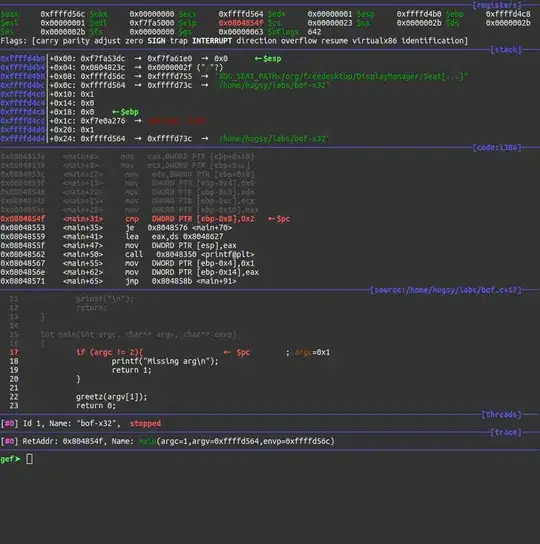Click the registers section header
This screenshot has height=544, width=540.
tap(497, 5)
